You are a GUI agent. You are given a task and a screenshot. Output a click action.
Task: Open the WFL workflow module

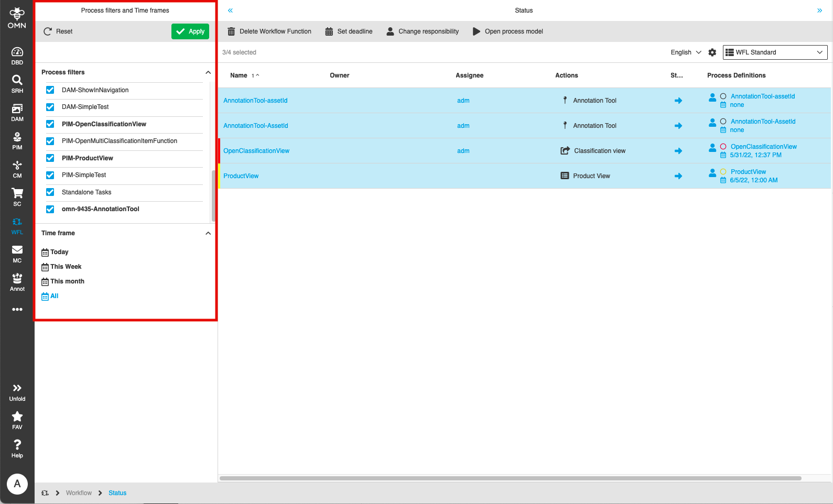[x=17, y=226]
